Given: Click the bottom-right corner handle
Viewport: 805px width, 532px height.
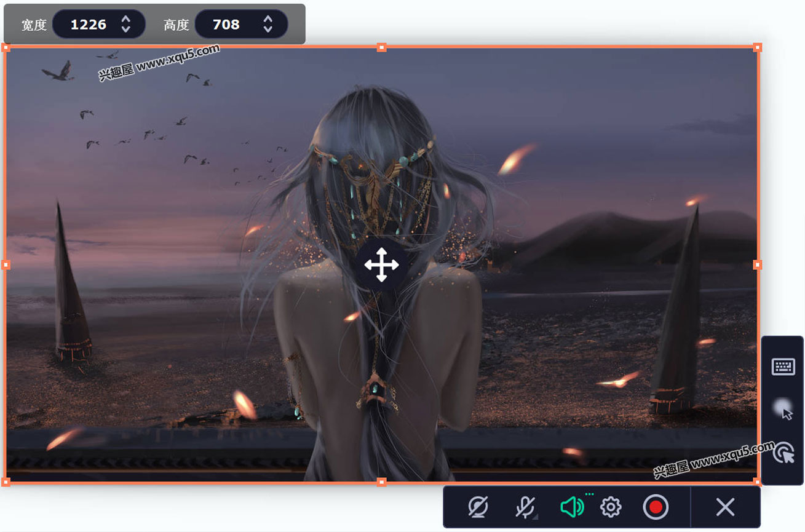Looking at the screenshot, I should coord(758,482).
